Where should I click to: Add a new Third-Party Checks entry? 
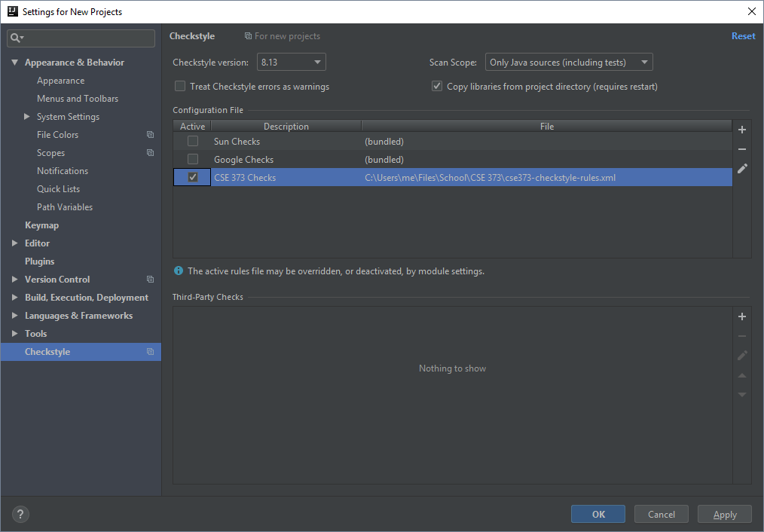(741, 316)
